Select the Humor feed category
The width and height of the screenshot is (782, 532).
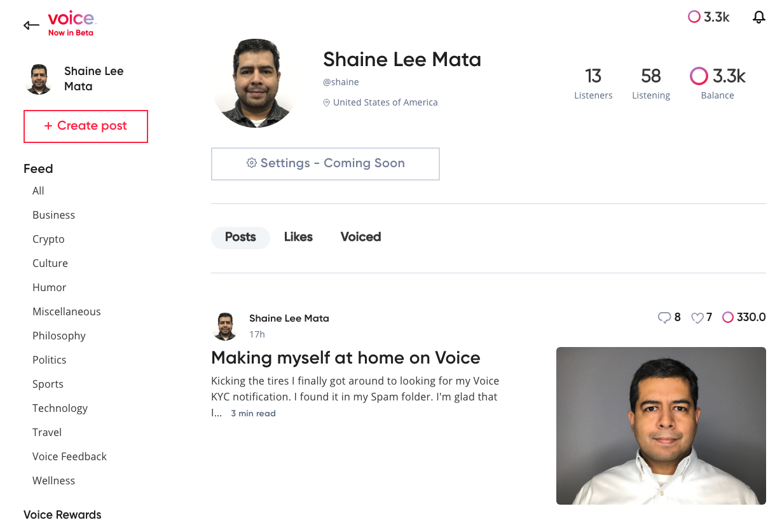tap(50, 287)
